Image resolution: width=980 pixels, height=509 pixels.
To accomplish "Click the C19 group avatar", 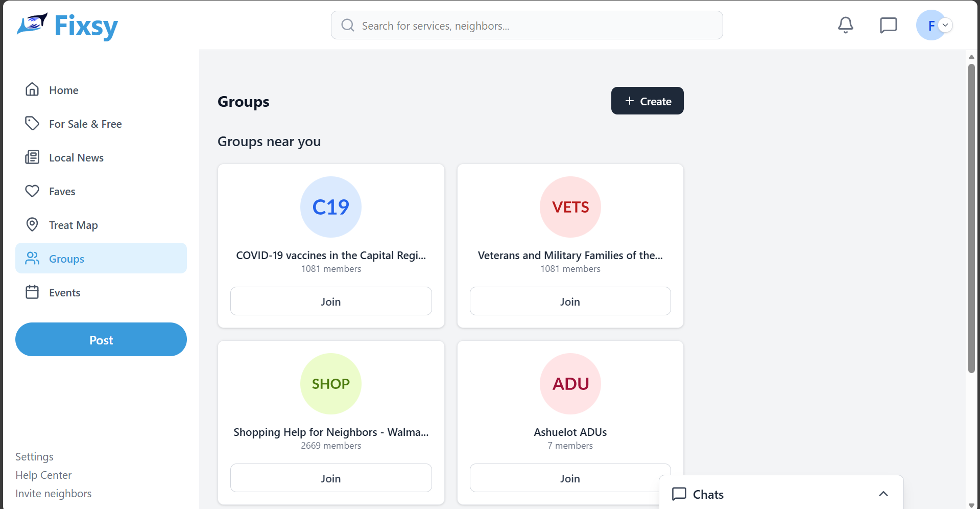I will pos(331,207).
